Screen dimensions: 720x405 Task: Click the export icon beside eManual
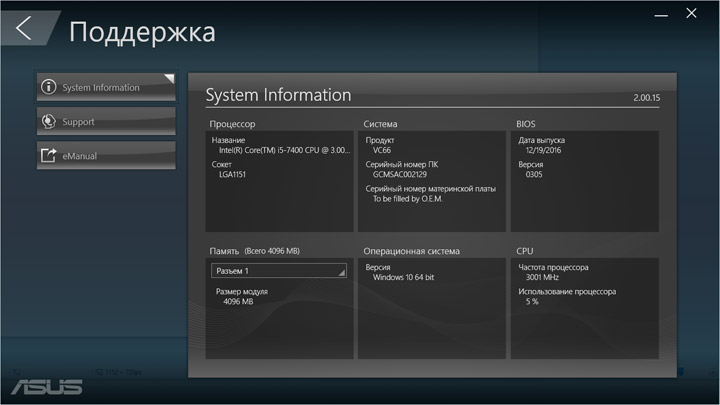tap(48, 156)
